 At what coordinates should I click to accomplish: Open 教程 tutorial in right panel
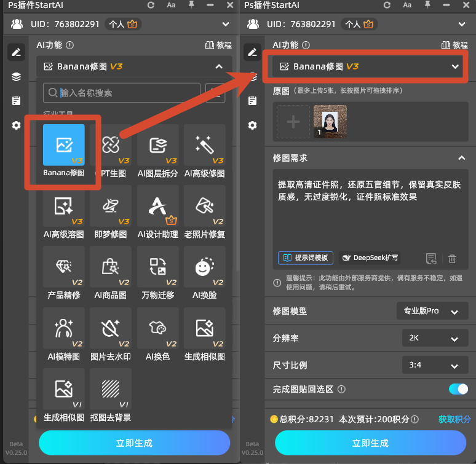click(454, 45)
